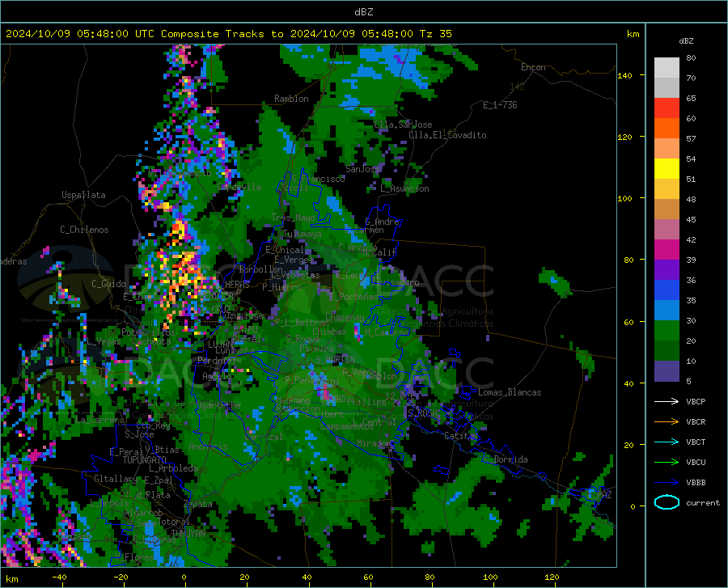Image resolution: width=728 pixels, height=588 pixels.
Task: Click the orange VBCR arrow legend icon
Action: point(667,422)
